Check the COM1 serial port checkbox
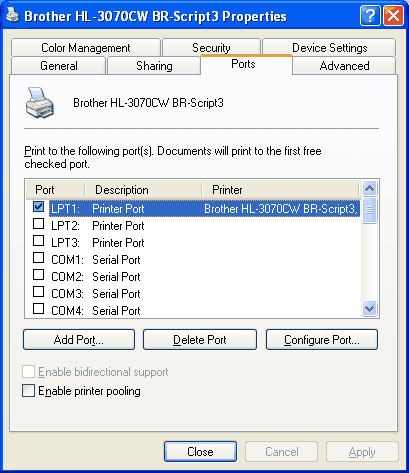The image size is (409, 473). tap(39, 258)
